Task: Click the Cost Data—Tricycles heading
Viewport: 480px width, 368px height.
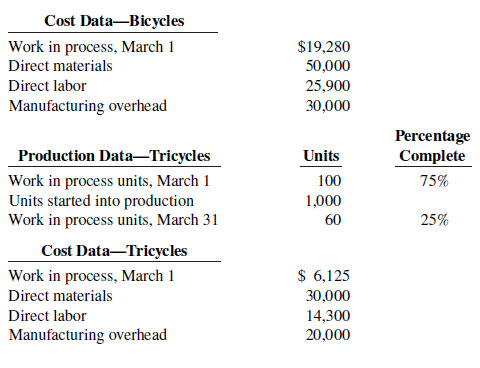Action: pyautogui.click(x=114, y=251)
